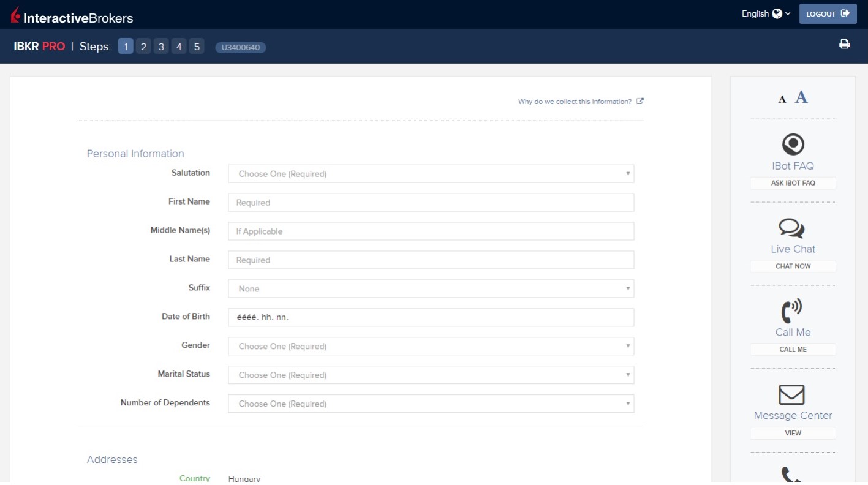Select the smaller font size A
The height and width of the screenshot is (485, 868).
tap(782, 99)
